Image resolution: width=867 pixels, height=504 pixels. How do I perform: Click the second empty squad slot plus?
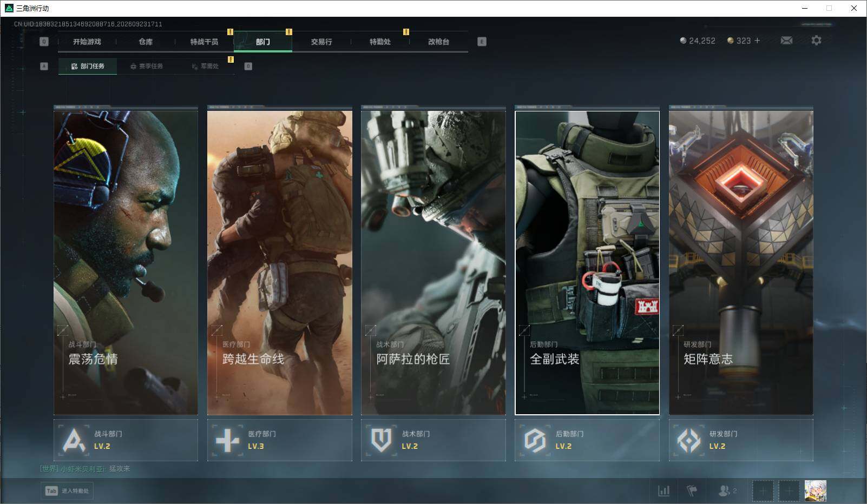click(789, 491)
